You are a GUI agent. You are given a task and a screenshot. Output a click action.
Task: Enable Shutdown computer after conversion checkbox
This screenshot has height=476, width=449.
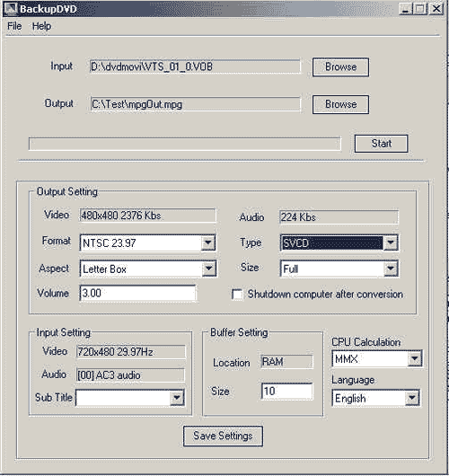click(x=237, y=295)
